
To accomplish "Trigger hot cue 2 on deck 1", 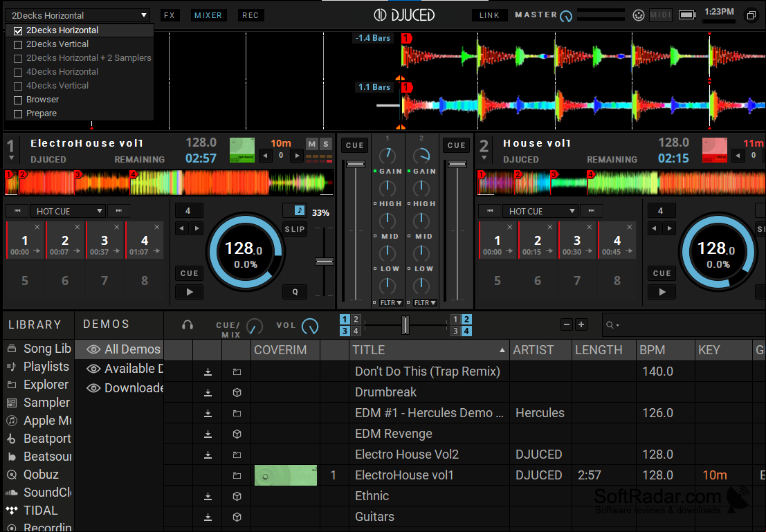I will click(x=65, y=240).
